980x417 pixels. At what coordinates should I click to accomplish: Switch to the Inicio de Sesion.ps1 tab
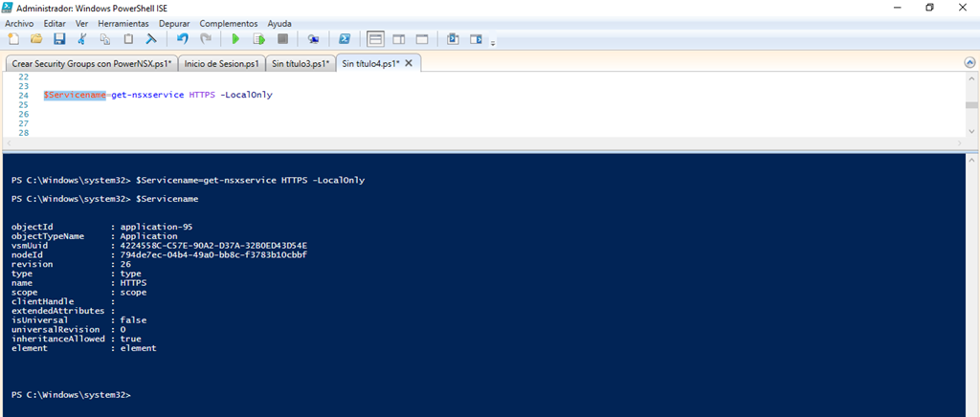[221, 63]
